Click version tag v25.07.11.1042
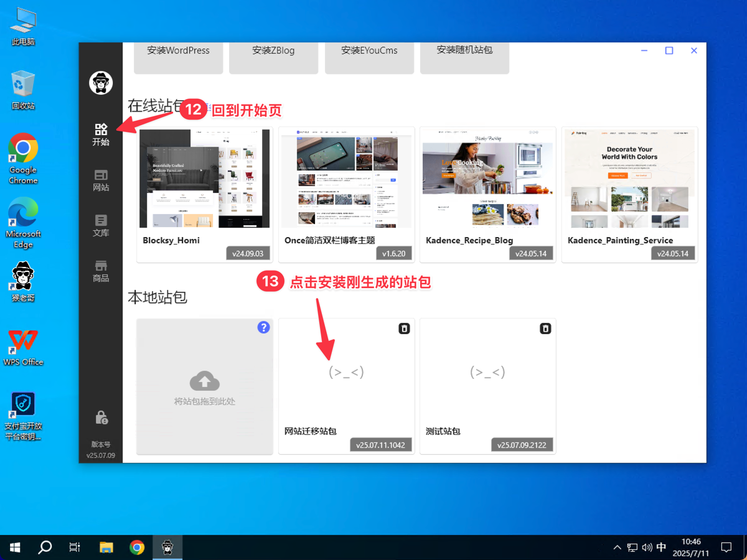Image resolution: width=747 pixels, height=560 pixels. [380, 445]
